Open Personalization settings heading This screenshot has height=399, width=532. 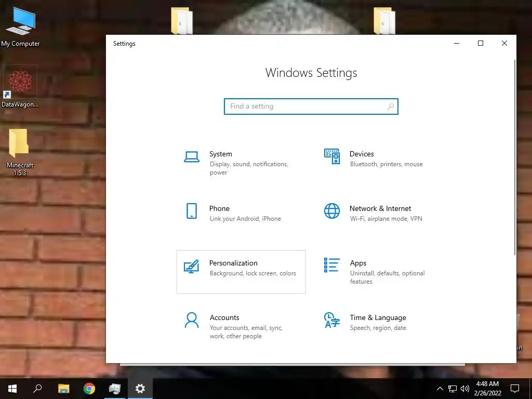coord(233,263)
